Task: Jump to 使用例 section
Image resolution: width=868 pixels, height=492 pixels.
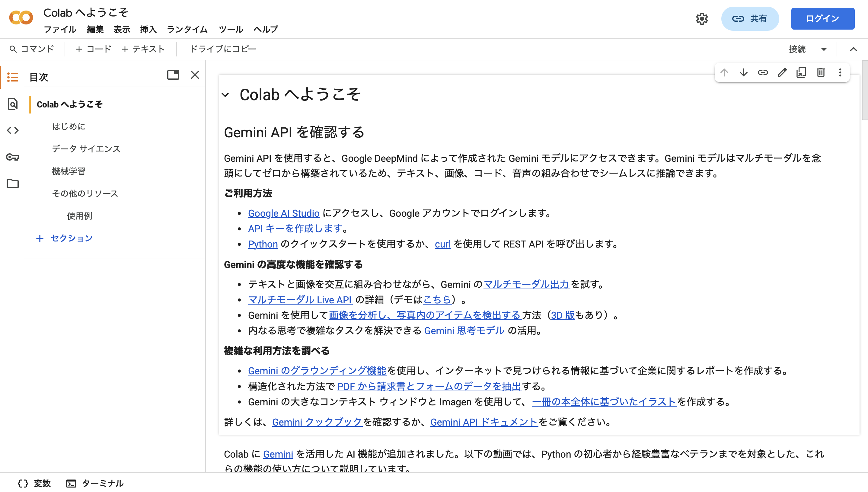Action: click(x=79, y=216)
